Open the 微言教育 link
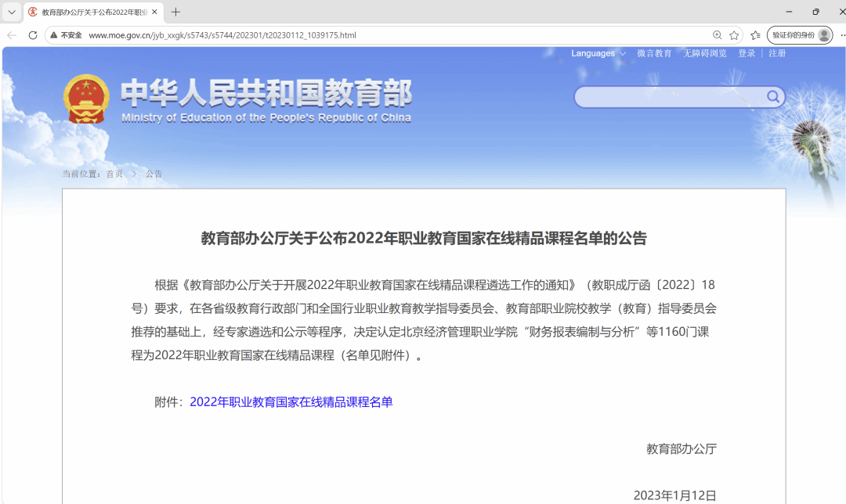The image size is (846, 504). tap(654, 53)
